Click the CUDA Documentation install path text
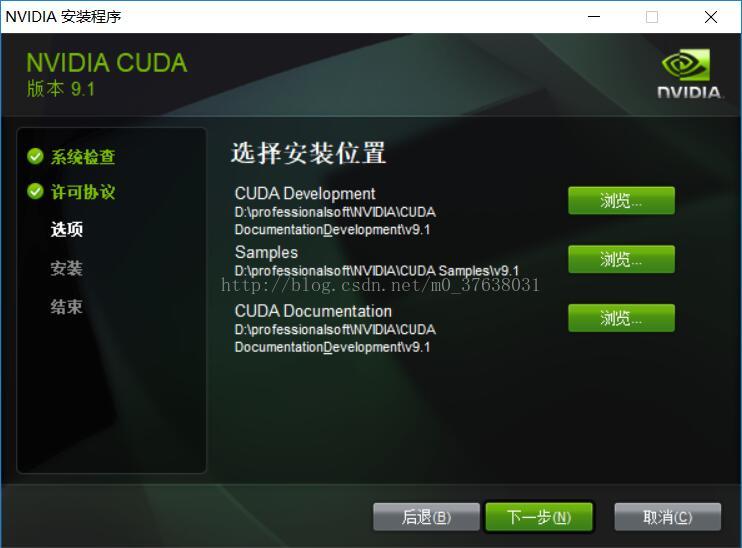This screenshot has height=548, width=742. click(x=335, y=338)
